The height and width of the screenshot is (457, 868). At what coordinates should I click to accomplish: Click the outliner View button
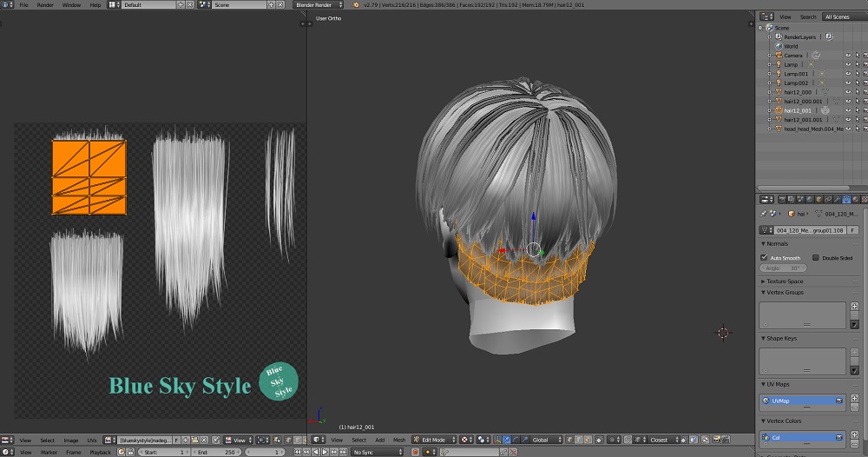tap(786, 17)
